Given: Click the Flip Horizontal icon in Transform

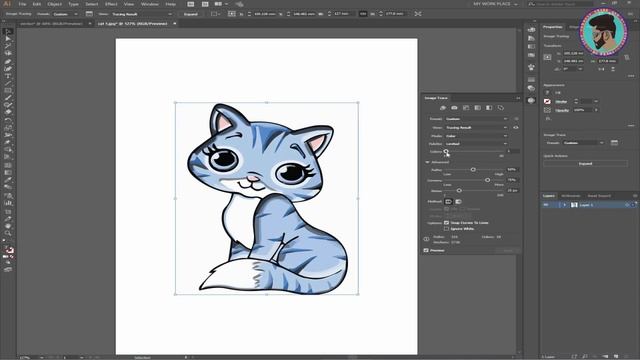Looking at the screenshot, I should [x=602, y=69].
